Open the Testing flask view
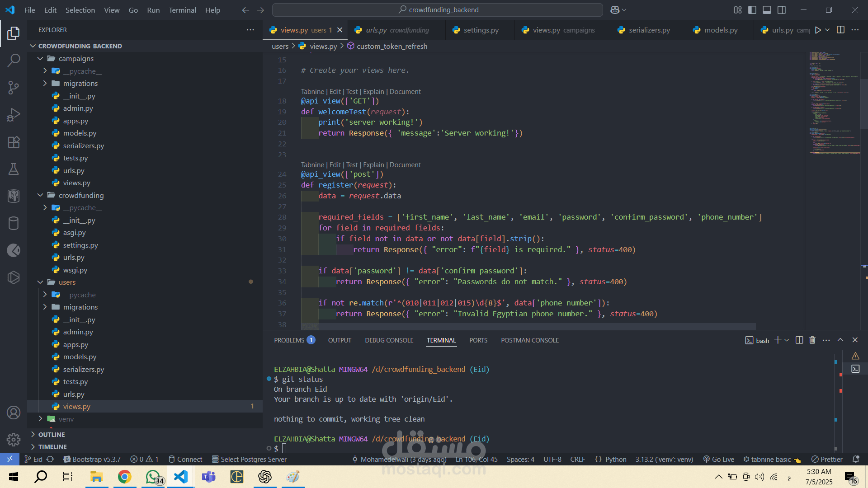868x488 pixels. point(14,169)
